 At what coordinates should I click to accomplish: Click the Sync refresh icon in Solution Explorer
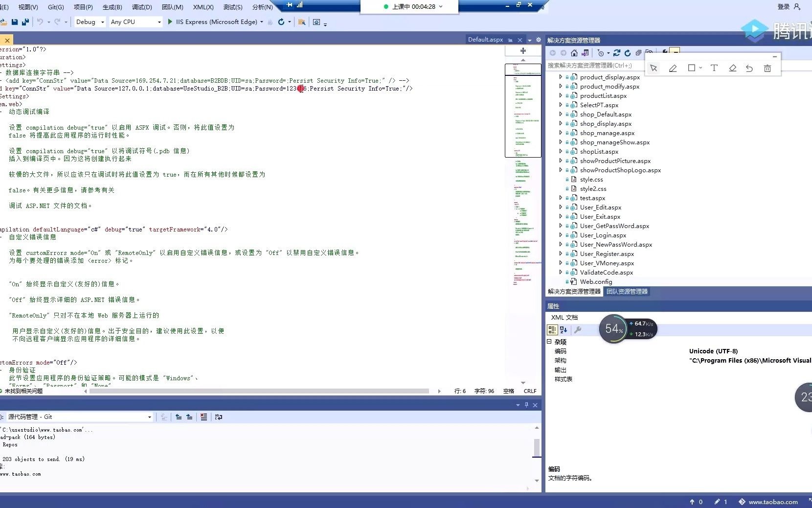[617, 53]
